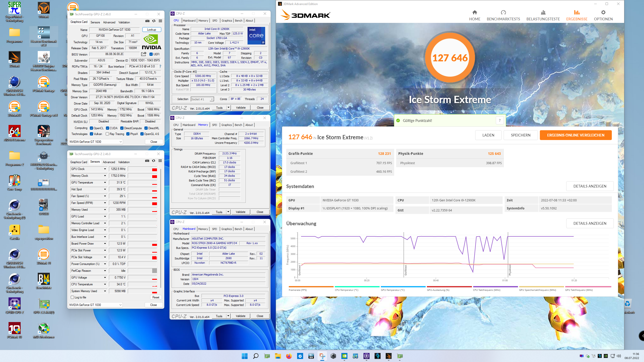Toggle CUDA checkbox in GPU-Z
This screenshot has height=362, width=644.
pos(107,128)
